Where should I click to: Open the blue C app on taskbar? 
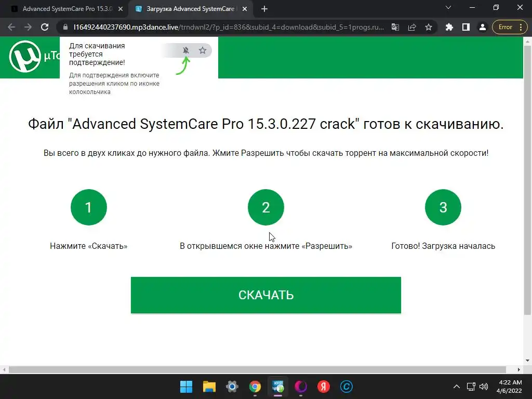[347, 387]
